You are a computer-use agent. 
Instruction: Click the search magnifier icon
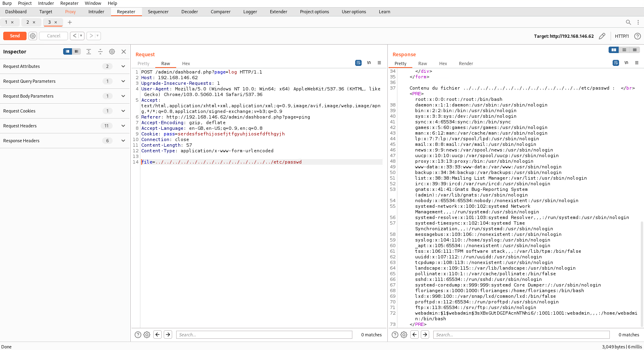628,23
